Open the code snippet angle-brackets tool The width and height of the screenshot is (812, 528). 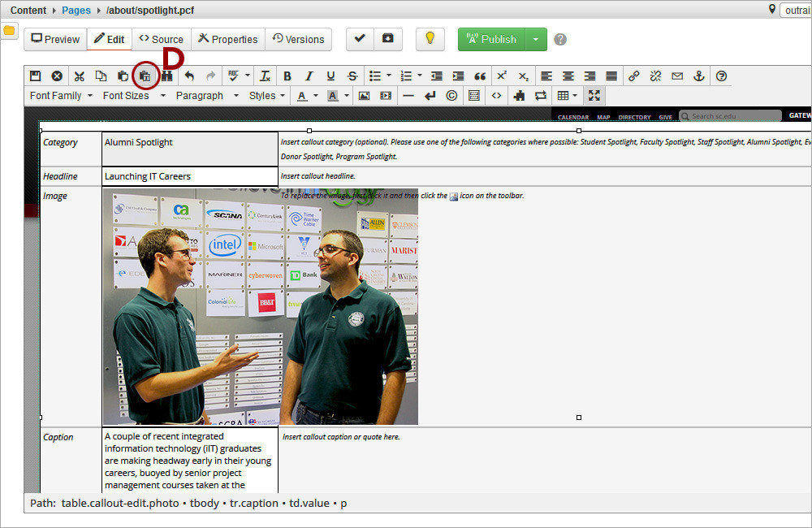click(x=496, y=95)
